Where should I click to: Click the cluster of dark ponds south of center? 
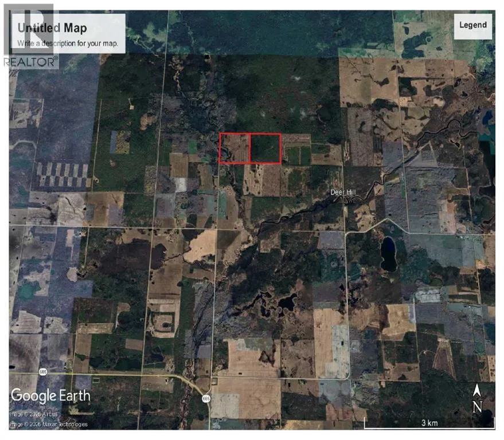[x=281, y=302]
